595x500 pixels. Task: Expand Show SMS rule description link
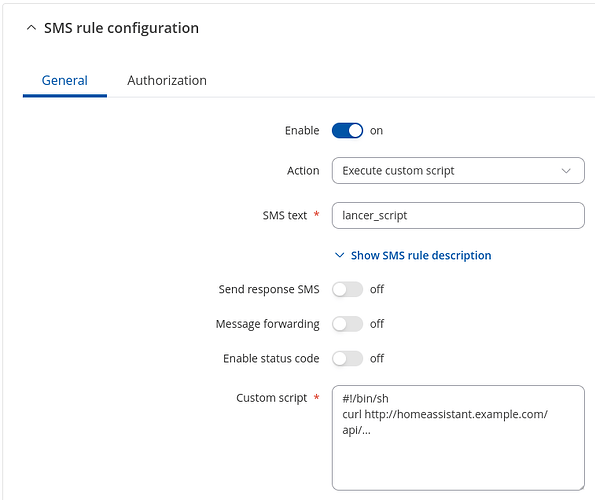tap(421, 255)
